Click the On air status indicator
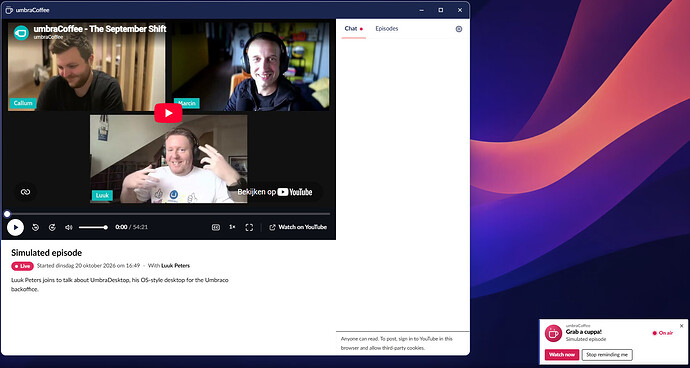Image resolution: width=690 pixels, height=368 pixels. tap(663, 333)
